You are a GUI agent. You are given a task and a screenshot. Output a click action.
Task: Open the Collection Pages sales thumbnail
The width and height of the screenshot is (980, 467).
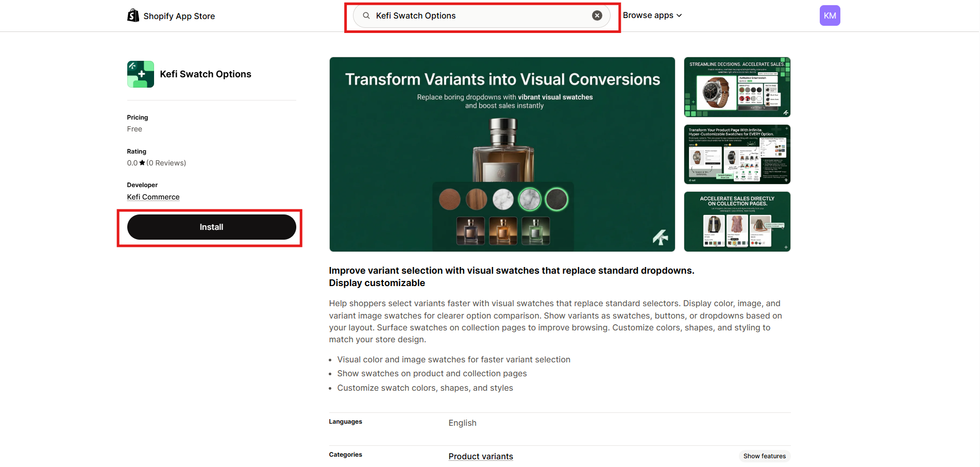point(737,222)
